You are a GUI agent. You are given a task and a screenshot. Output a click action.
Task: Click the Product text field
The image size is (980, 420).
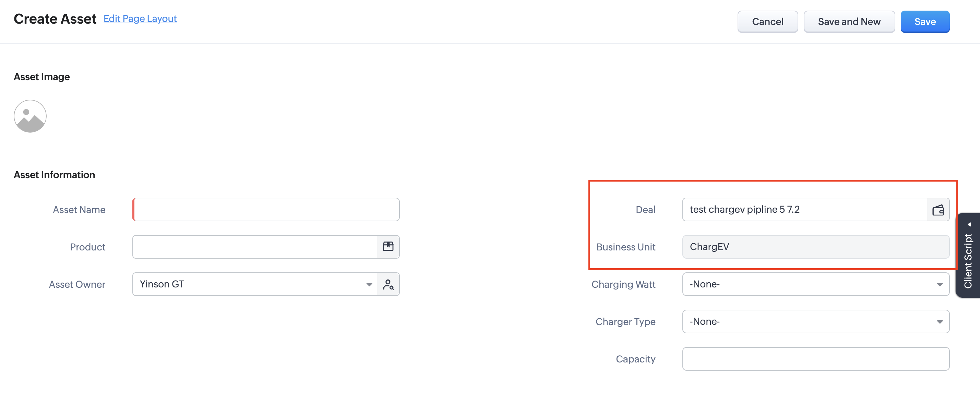pyautogui.click(x=255, y=247)
